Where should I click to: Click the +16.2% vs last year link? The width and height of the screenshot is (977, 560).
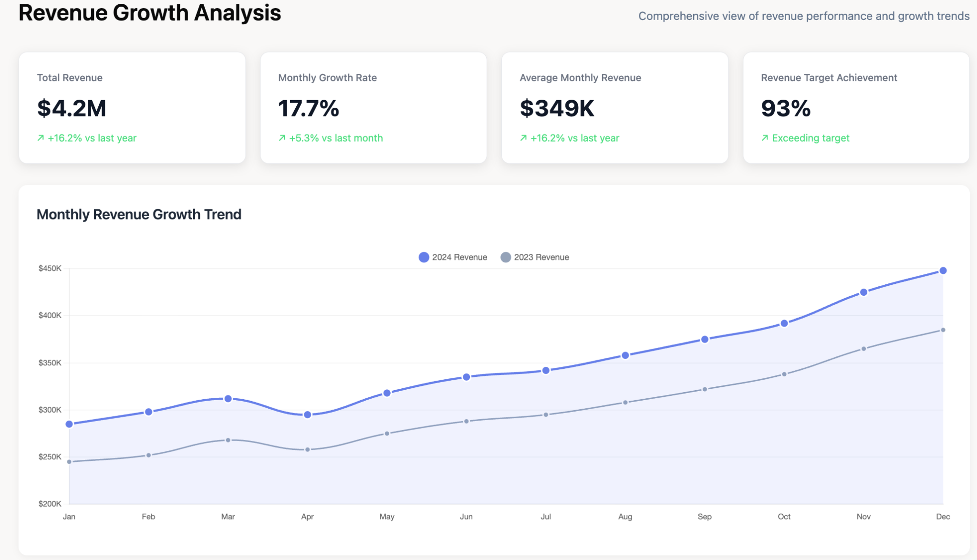[92, 138]
